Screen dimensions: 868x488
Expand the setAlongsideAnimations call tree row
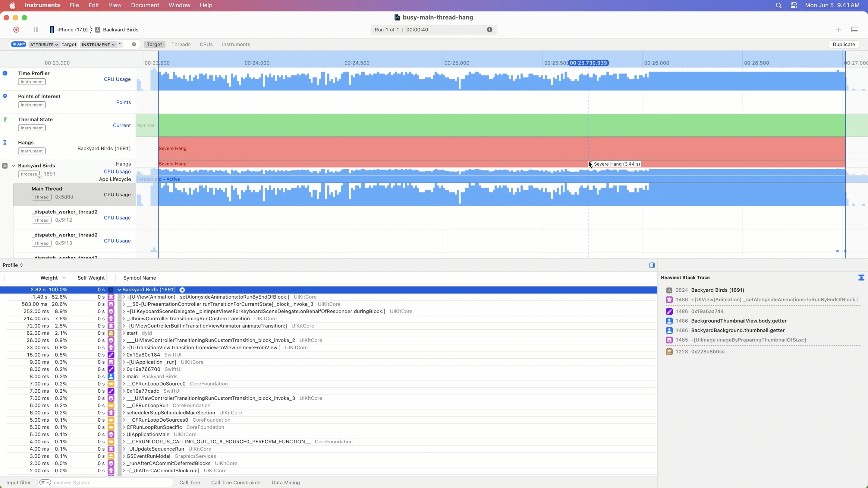[124, 297]
